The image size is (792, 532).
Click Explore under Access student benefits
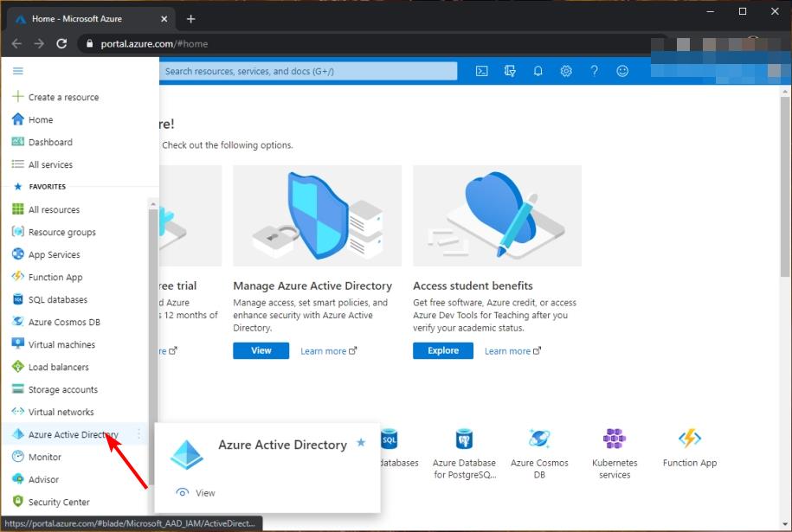click(442, 350)
